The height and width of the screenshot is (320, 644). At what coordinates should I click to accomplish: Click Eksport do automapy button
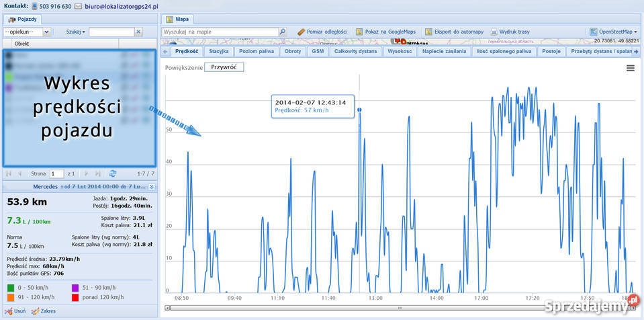[x=454, y=32]
